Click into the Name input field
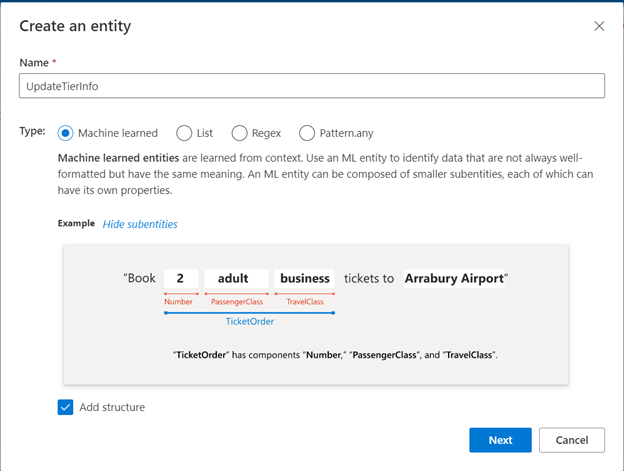624x471 pixels. [312, 86]
